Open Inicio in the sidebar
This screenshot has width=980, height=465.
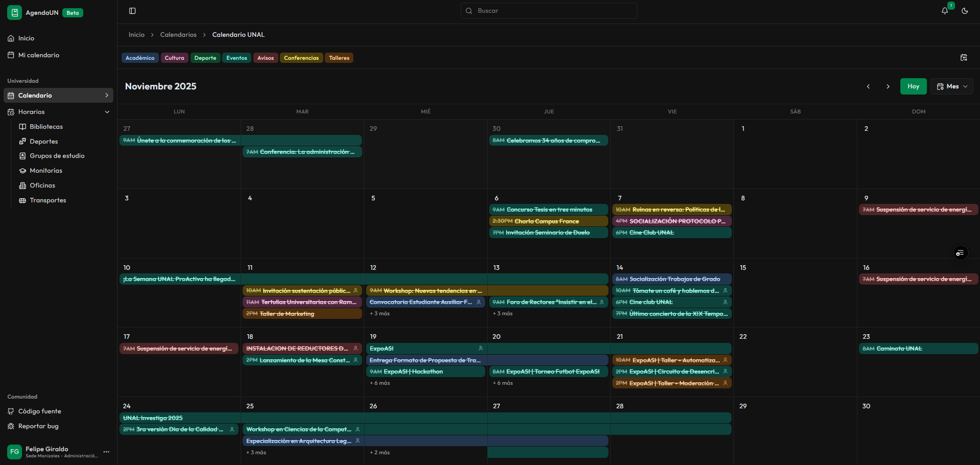pyautogui.click(x=59, y=38)
